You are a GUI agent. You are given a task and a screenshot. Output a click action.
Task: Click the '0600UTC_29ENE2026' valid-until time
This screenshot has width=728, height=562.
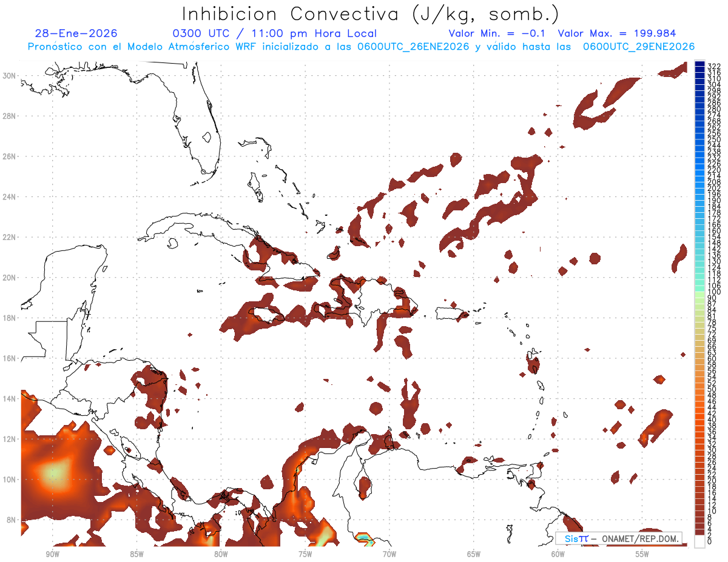[x=639, y=47]
